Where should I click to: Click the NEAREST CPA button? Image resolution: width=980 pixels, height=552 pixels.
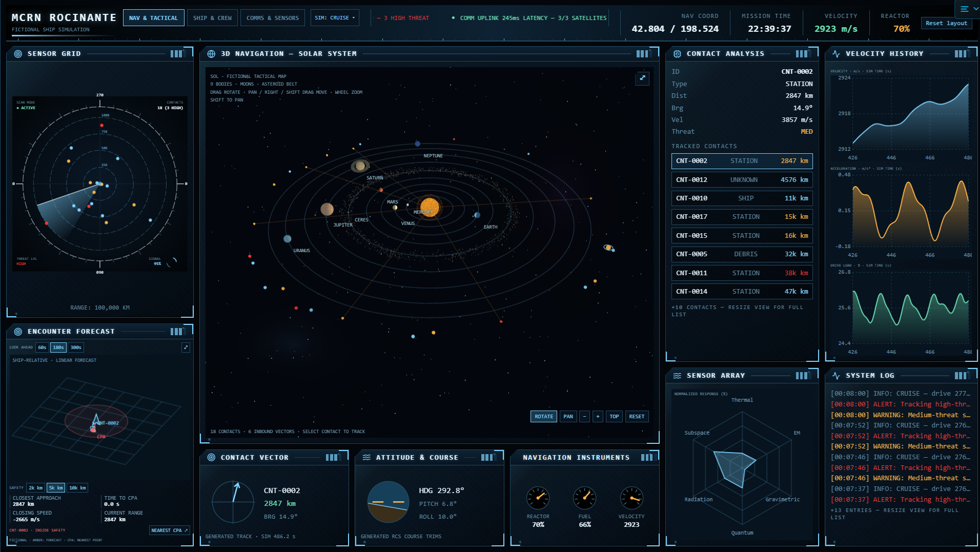[x=170, y=530]
